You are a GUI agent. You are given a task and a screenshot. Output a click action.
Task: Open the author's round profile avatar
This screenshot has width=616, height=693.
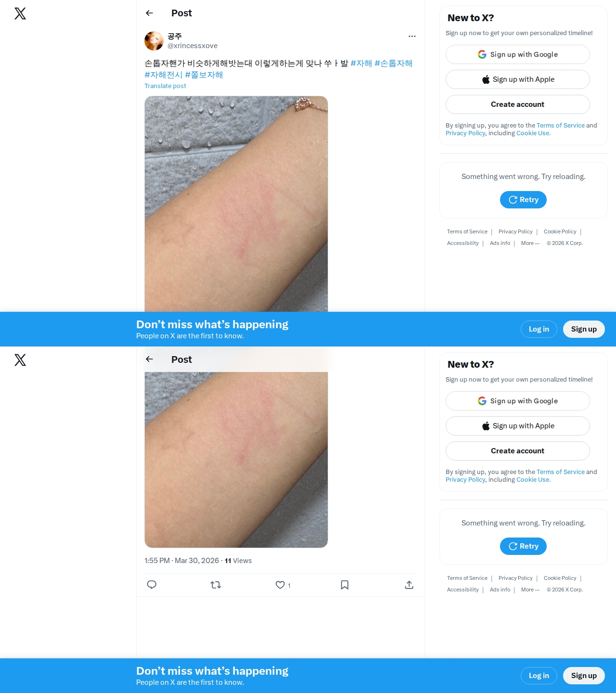pyautogui.click(x=154, y=41)
